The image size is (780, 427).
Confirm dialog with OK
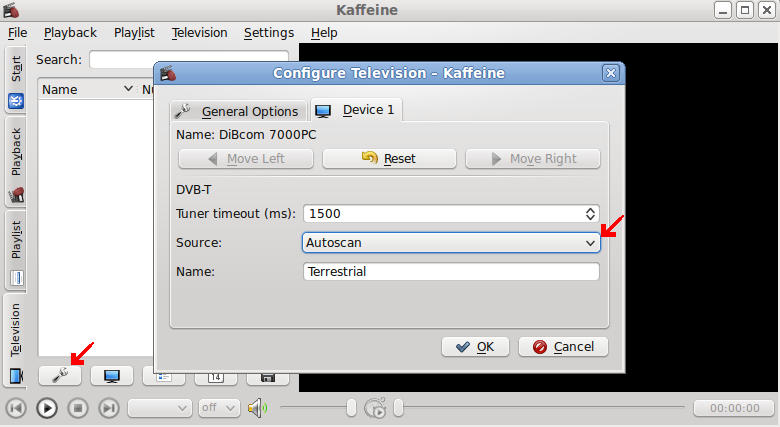coord(475,347)
